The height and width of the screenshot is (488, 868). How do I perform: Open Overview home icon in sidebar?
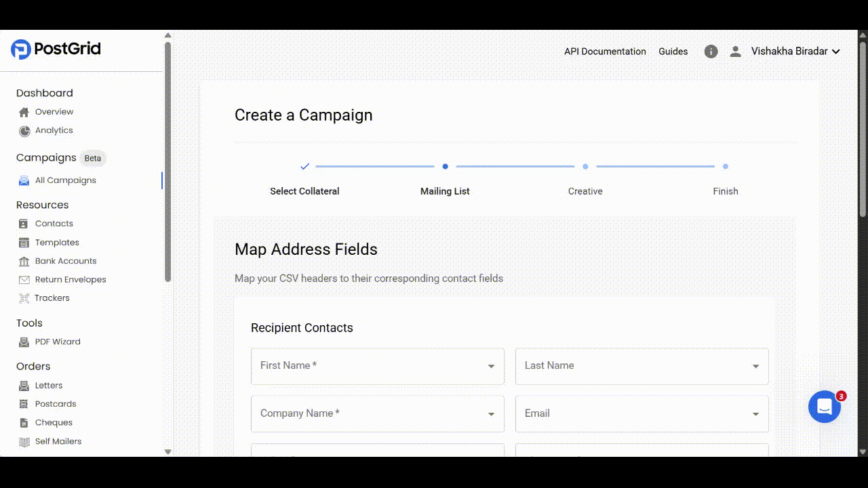tap(24, 113)
